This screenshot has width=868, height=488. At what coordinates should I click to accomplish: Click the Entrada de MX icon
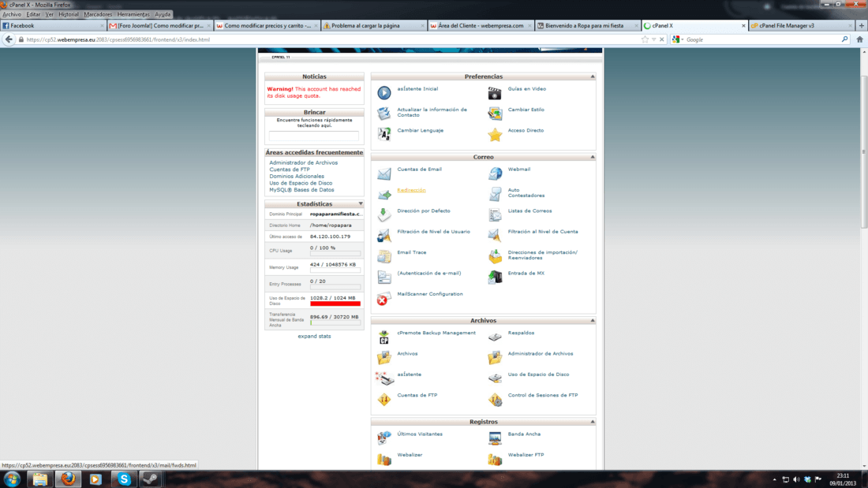[495, 277]
